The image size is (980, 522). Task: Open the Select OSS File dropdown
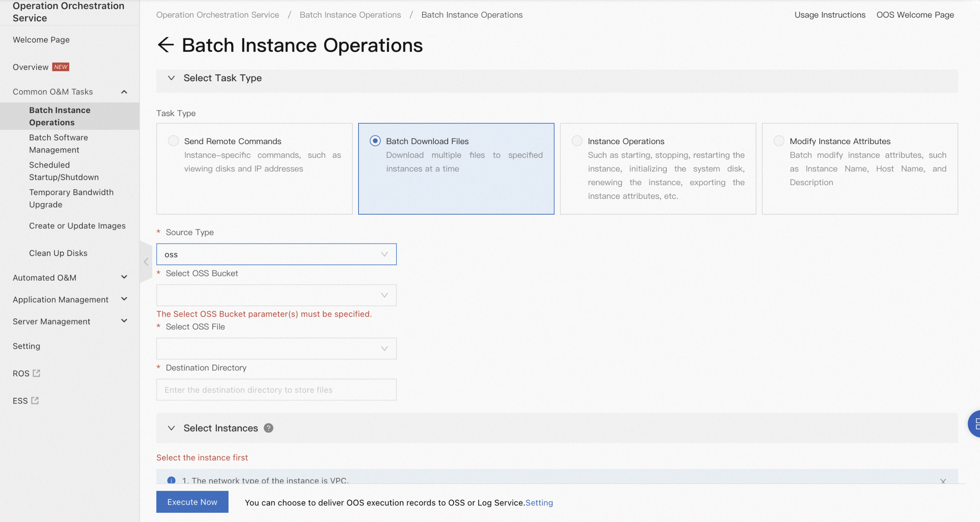276,348
